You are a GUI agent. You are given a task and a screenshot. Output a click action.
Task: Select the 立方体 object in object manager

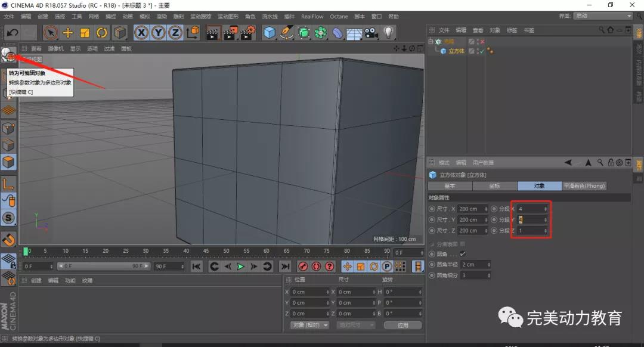click(x=456, y=51)
